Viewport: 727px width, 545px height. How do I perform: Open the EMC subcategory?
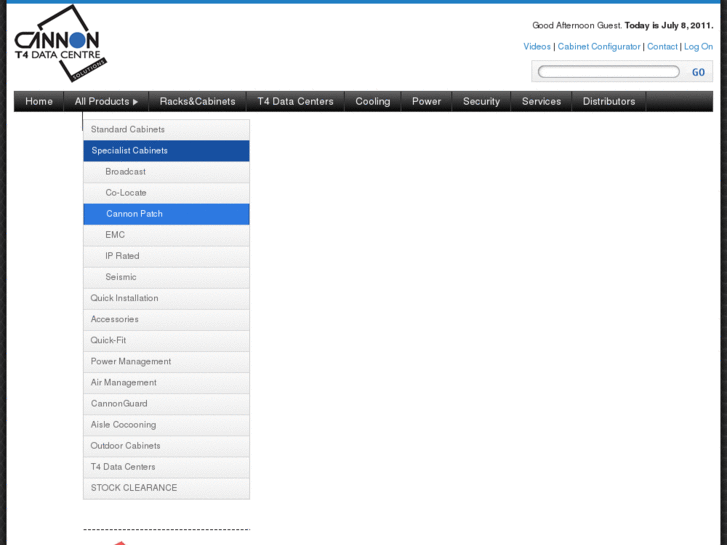pyautogui.click(x=166, y=235)
